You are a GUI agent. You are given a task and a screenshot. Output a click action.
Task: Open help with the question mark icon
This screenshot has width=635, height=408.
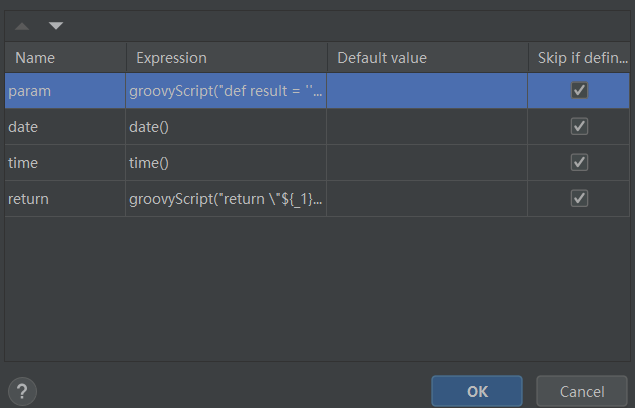[22, 391]
